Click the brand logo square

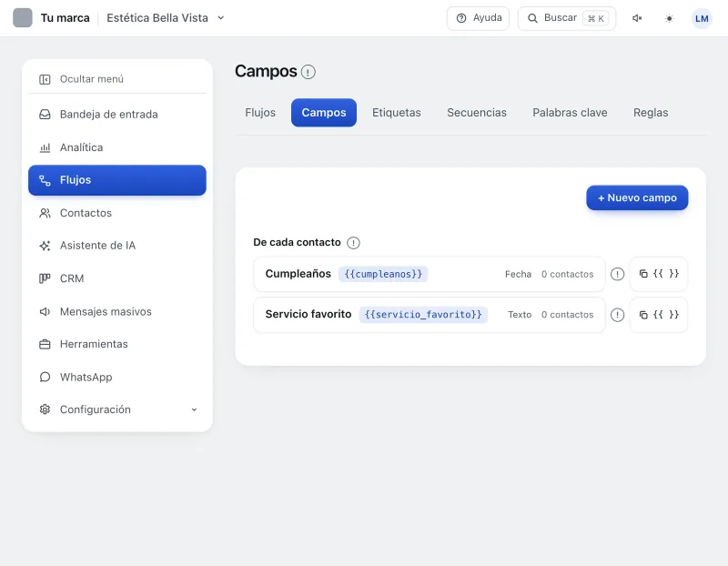tap(22, 18)
